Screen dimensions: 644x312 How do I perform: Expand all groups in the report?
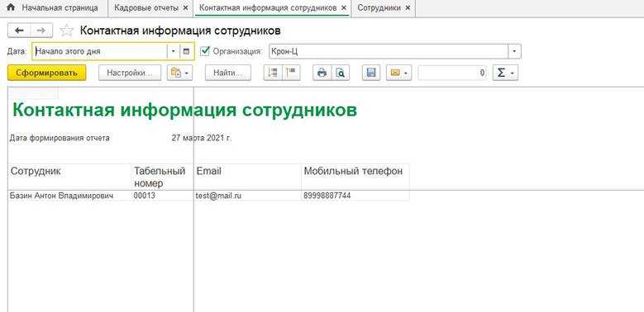273,73
